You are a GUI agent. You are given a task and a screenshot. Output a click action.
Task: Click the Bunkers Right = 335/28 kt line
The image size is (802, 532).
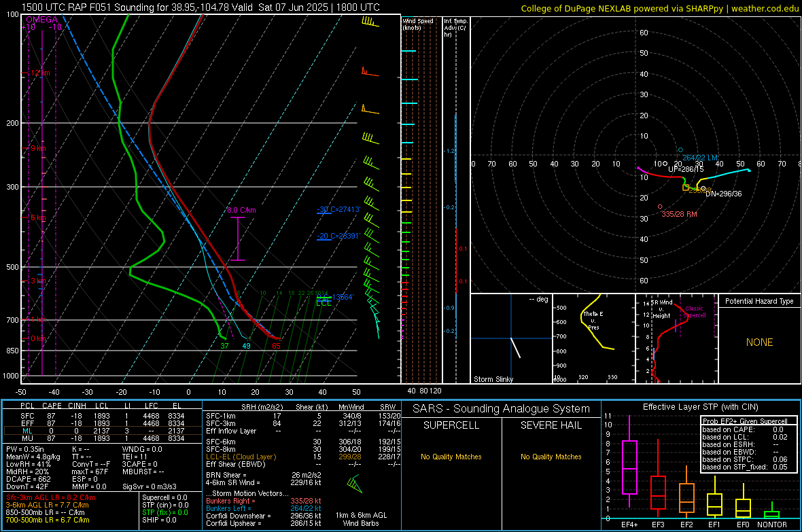264,501
